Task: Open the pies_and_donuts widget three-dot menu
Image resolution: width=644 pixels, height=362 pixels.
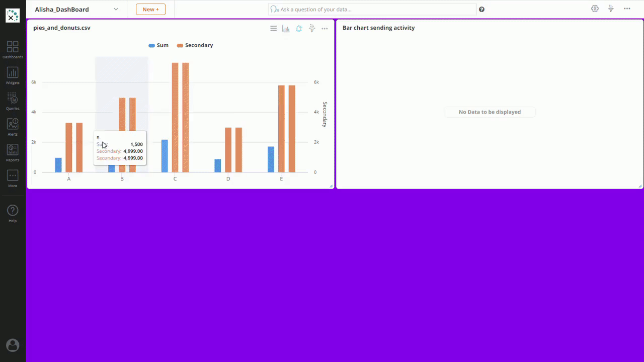Action: coord(325,29)
